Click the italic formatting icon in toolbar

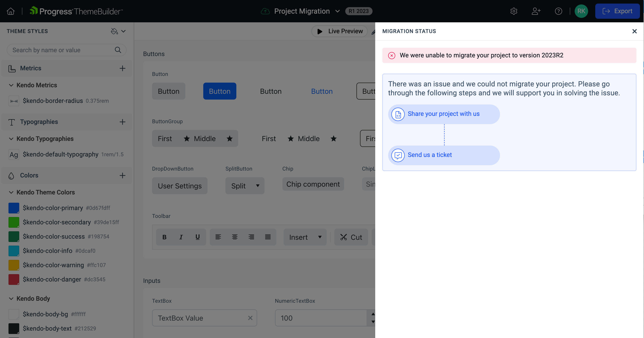click(181, 237)
